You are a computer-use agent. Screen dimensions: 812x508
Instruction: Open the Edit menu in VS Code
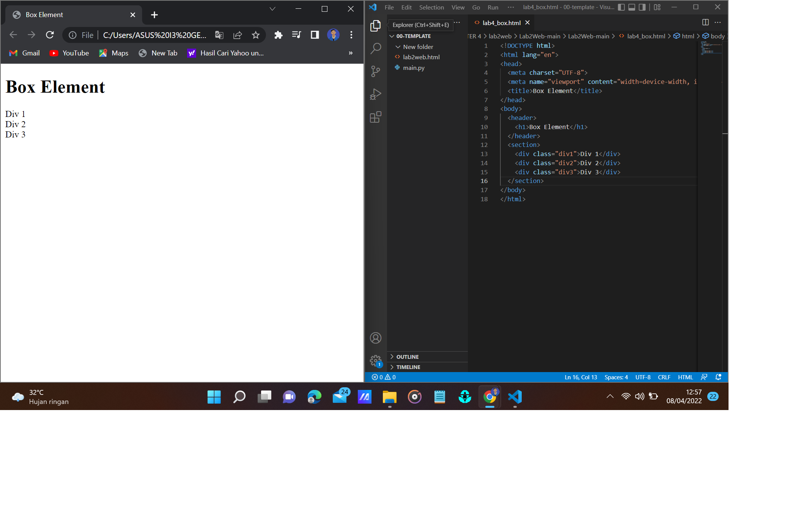click(x=406, y=7)
